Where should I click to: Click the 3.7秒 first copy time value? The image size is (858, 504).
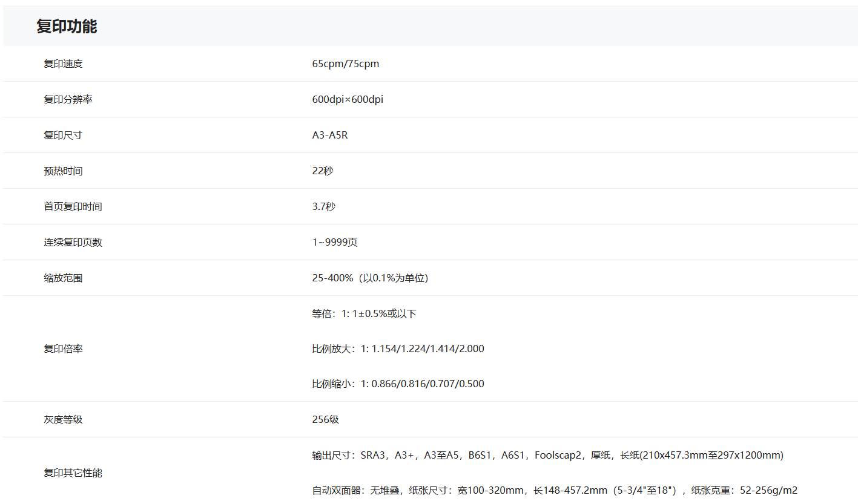tap(324, 206)
